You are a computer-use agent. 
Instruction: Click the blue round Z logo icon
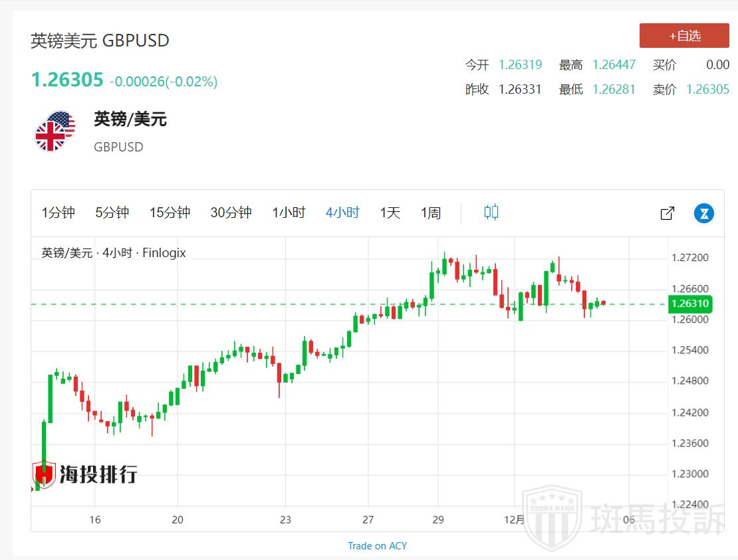click(x=703, y=213)
